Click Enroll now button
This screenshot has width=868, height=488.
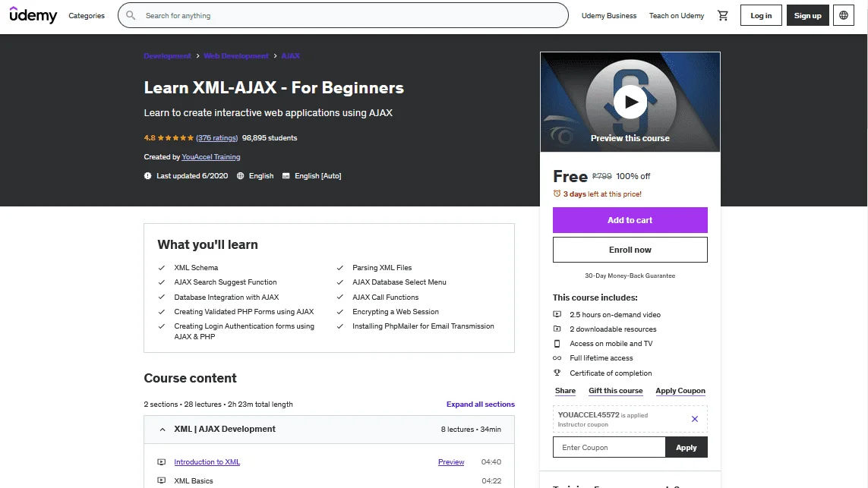630,250
